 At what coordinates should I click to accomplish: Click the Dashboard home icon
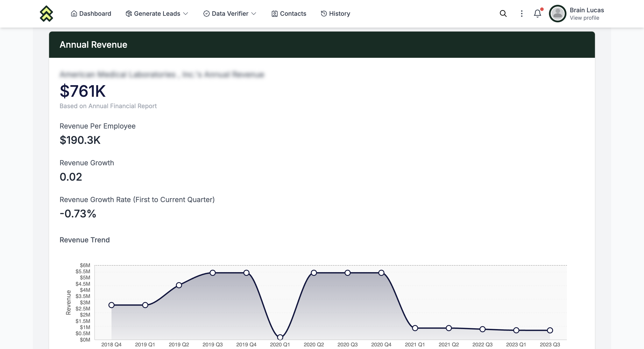74,14
